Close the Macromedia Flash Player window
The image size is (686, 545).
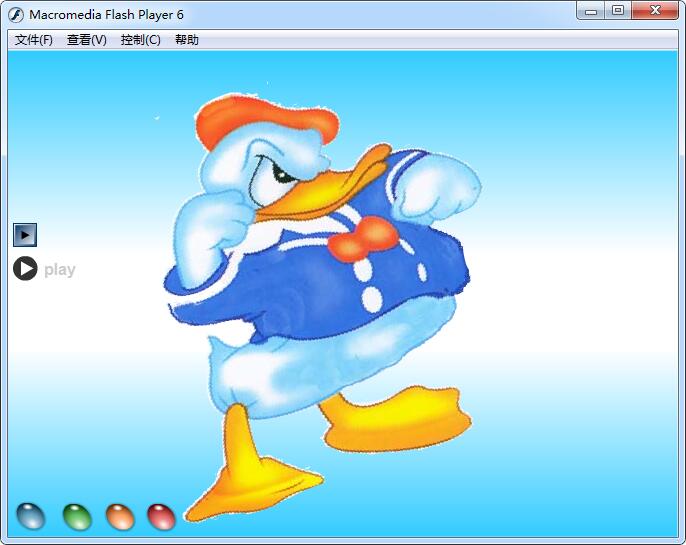[x=655, y=10]
